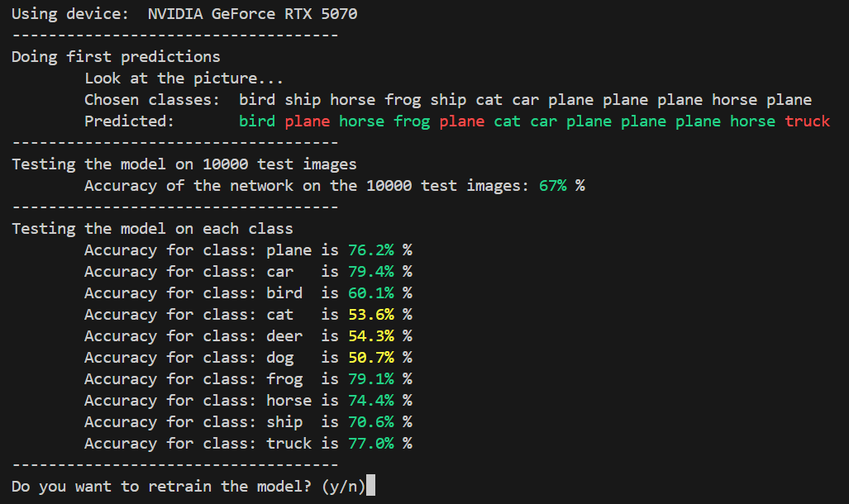This screenshot has height=504, width=849.
Task: Click the yellow 50.7% dog accuracy value
Action: pyautogui.click(x=371, y=357)
